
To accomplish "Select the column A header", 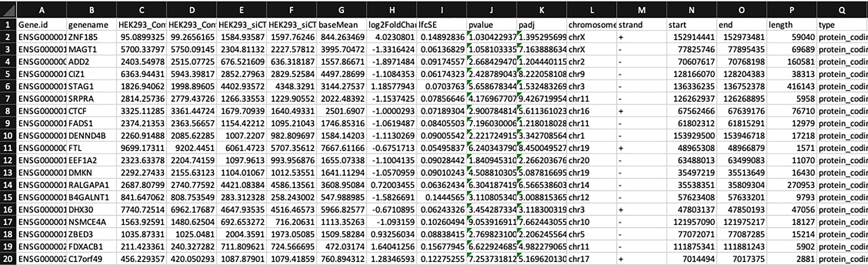I will (x=42, y=10).
